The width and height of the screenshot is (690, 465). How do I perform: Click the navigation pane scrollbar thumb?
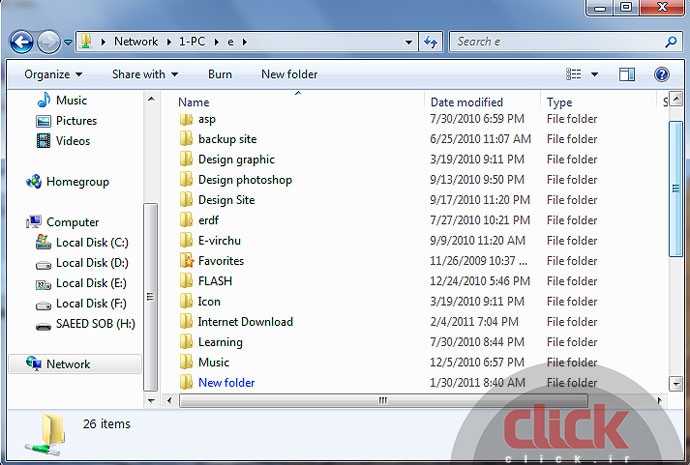[x=150, y=297]
